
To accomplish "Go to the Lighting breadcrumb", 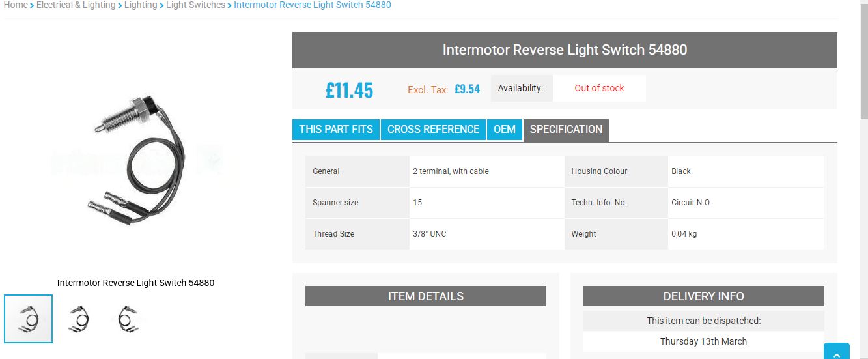I will tap(141, 5).
